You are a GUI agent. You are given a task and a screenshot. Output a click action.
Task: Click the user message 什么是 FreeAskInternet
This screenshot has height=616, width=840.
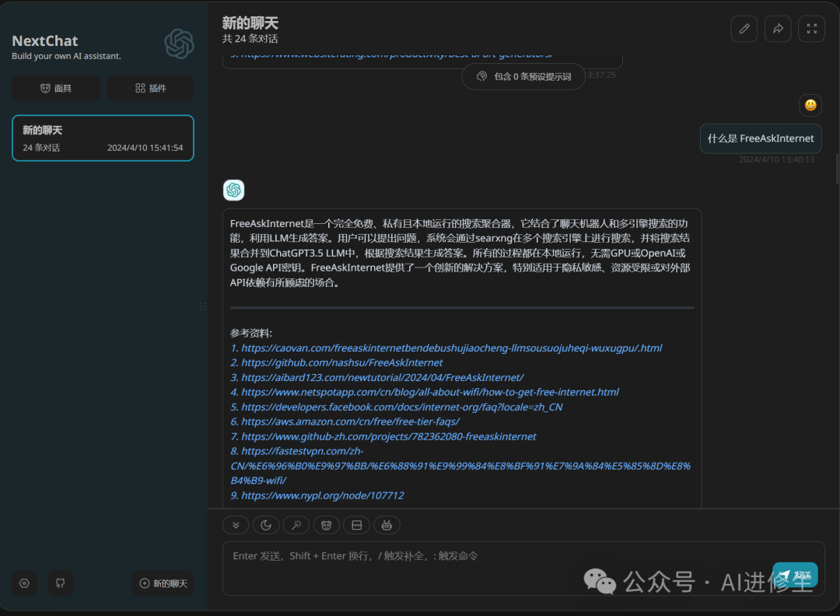[761, 138]
